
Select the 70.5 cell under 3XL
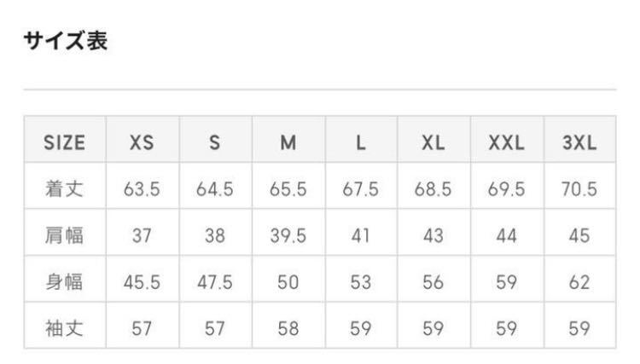point(579,189)
